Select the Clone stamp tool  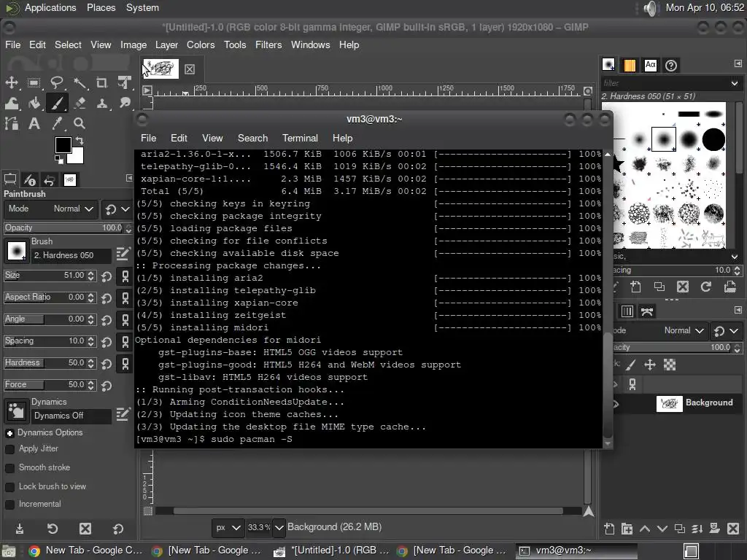point(102,103)
